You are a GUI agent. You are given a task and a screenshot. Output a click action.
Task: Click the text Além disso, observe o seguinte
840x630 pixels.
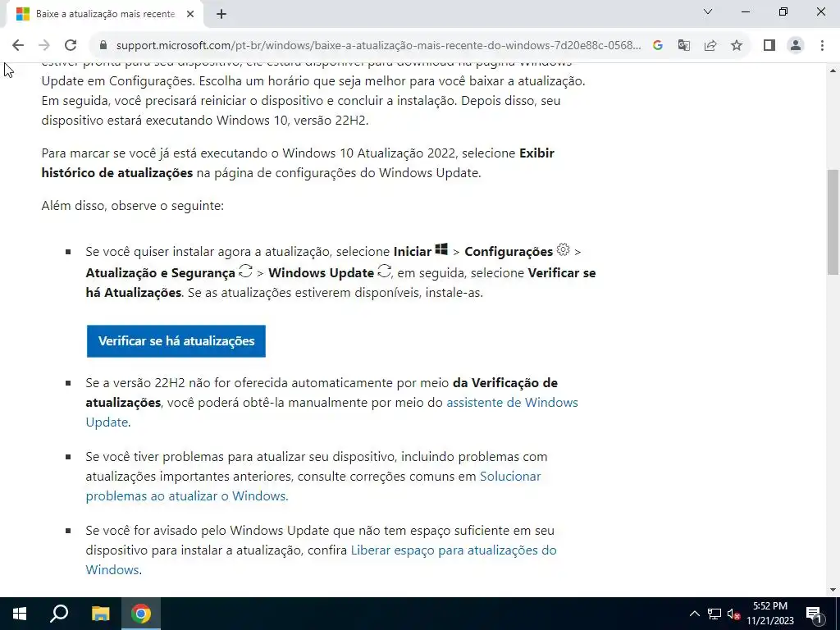click(x=132, y=206)
